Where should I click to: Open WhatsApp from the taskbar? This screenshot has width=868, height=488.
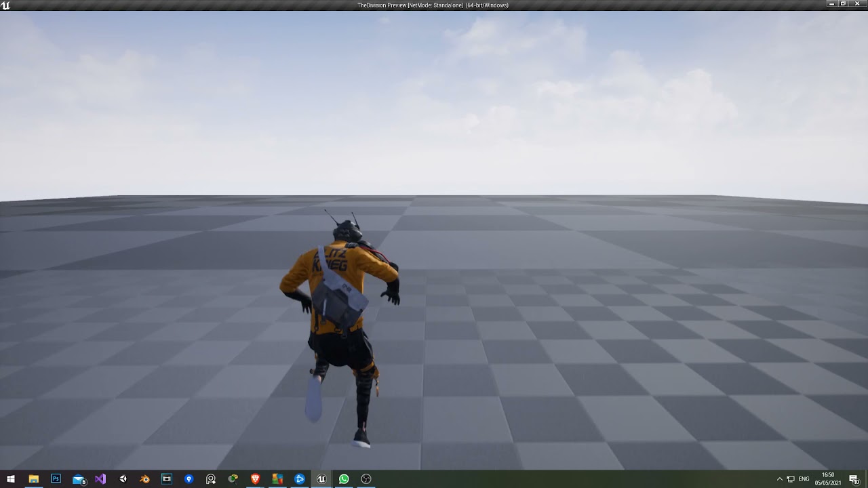click(x=344, y=479)
